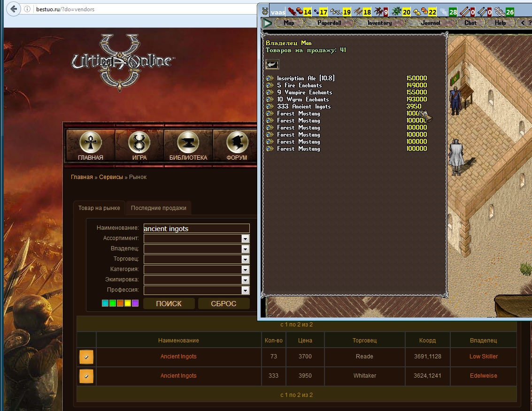Click the green play arrow beside Map
Image resolution: width=532 pixels, height=411 pixels.
(267, 23)
